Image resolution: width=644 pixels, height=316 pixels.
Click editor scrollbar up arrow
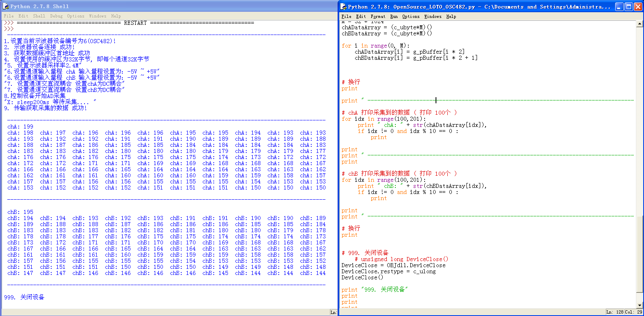(640, 24)
